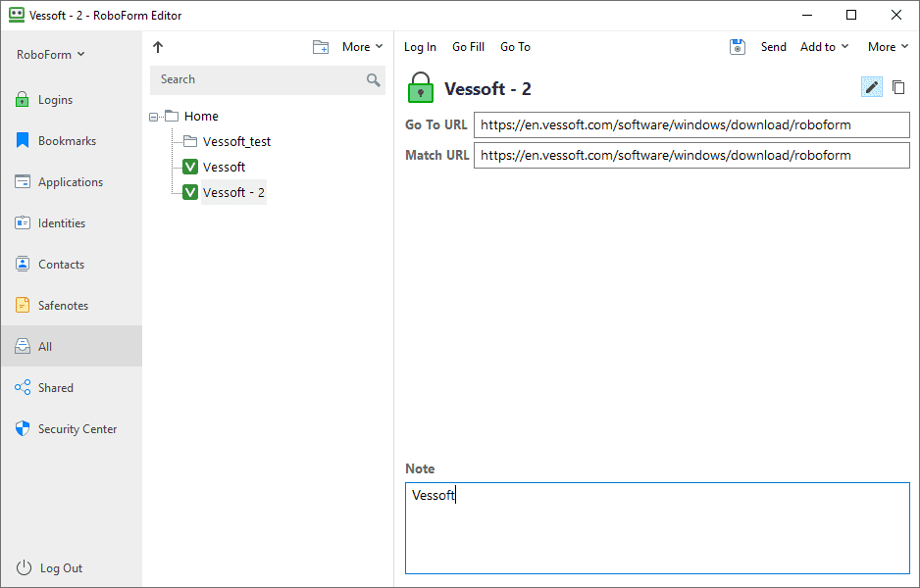Click the Search field
The height and width of the screenshot is (588, 920).
pos(268,79)
